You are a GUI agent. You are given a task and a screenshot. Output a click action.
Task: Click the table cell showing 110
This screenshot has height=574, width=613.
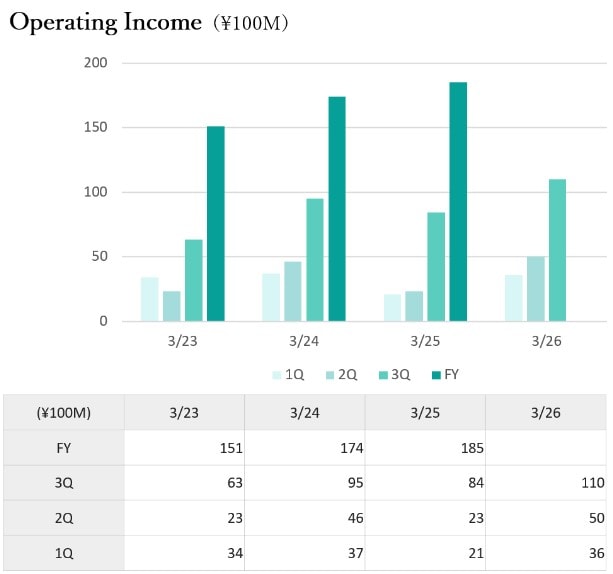(545, 483)
